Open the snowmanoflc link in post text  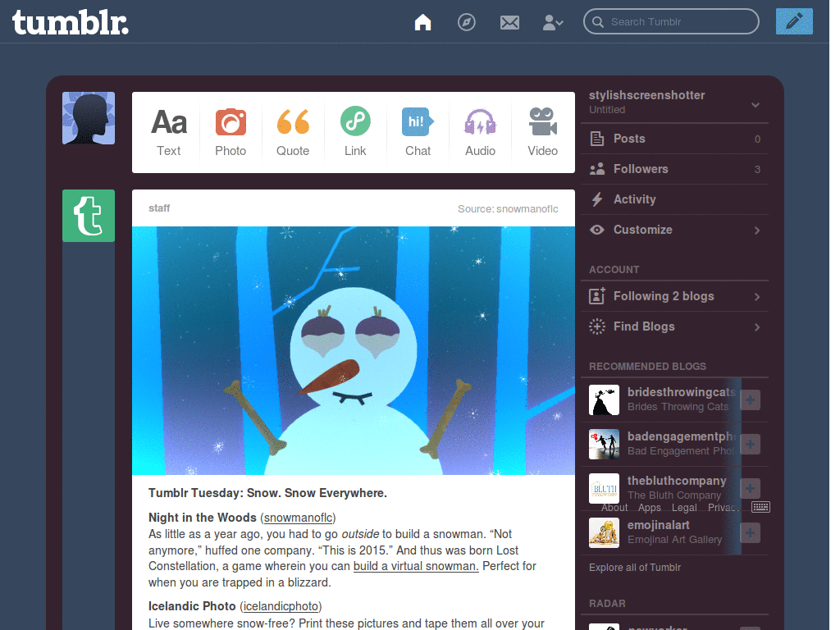click(x=299, y=518)
